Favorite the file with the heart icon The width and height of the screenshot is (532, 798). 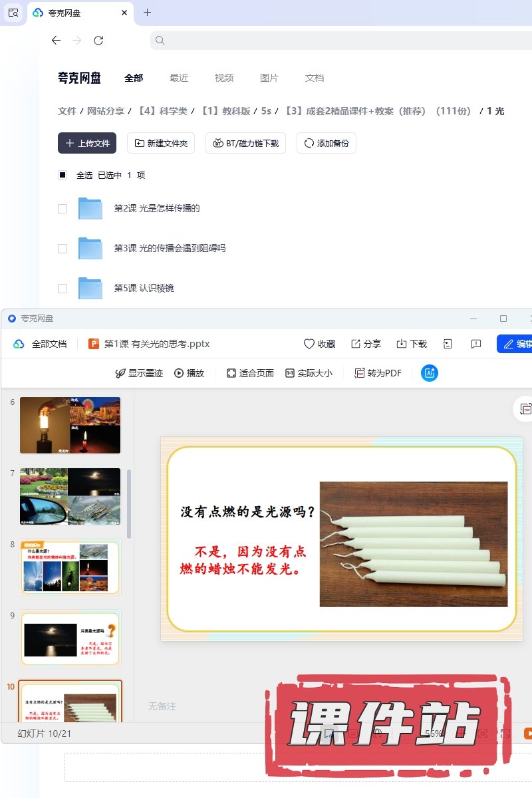click(x=319, y=344)
